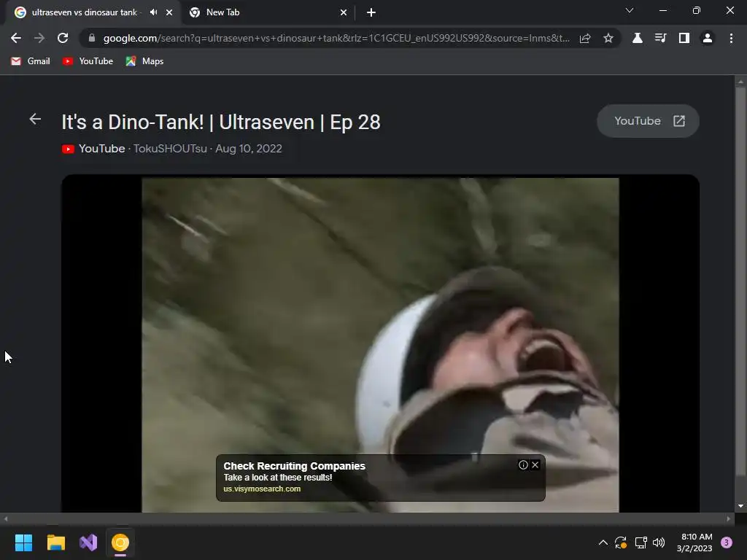Open File Explorer from taskbar
Viewport: 747px width, 560px height.
(55, 542)
